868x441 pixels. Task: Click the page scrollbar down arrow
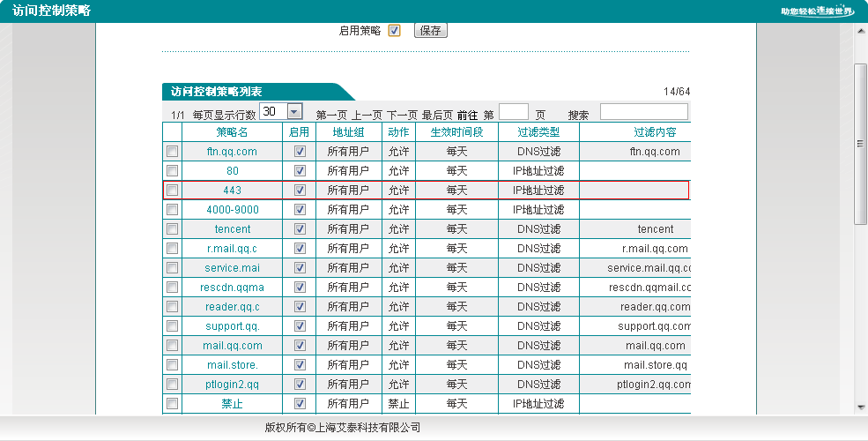tap(861, 407)
